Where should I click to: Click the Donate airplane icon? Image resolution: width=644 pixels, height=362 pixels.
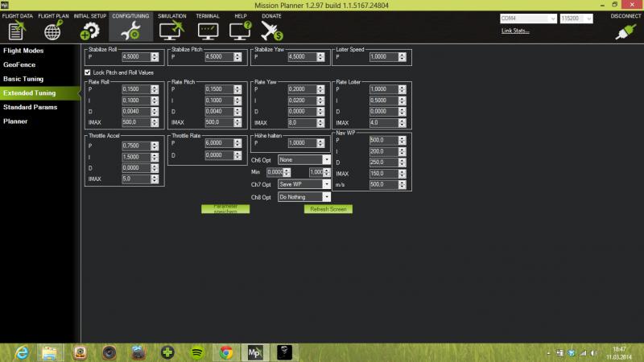click(x=271, y=31)
